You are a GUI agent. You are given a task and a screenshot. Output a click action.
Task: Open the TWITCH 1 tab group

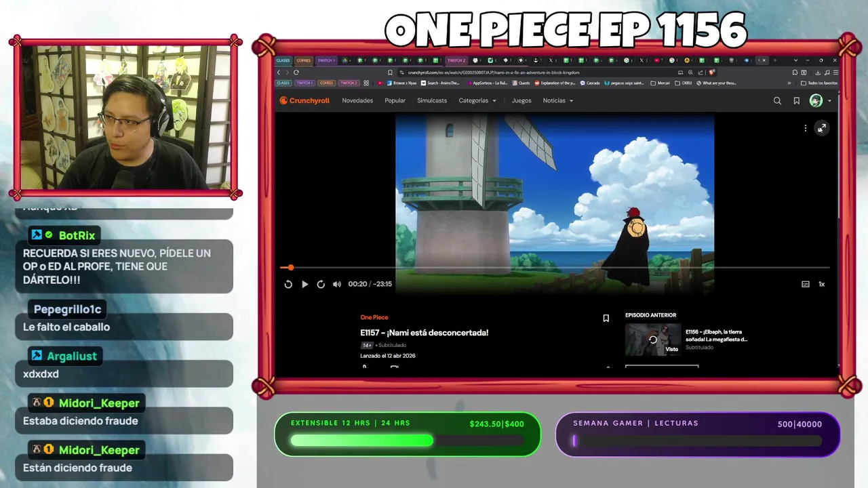pos(326,60)
